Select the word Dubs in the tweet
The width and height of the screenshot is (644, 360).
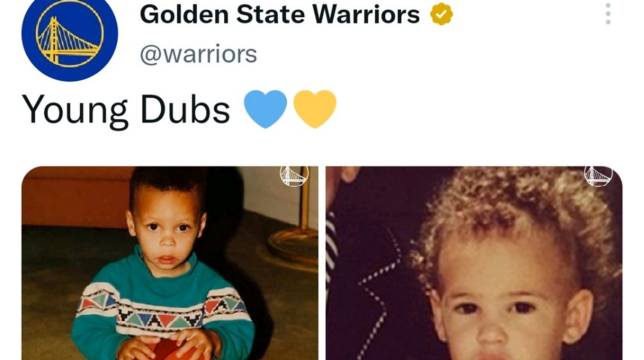click(x=185, y=109)
